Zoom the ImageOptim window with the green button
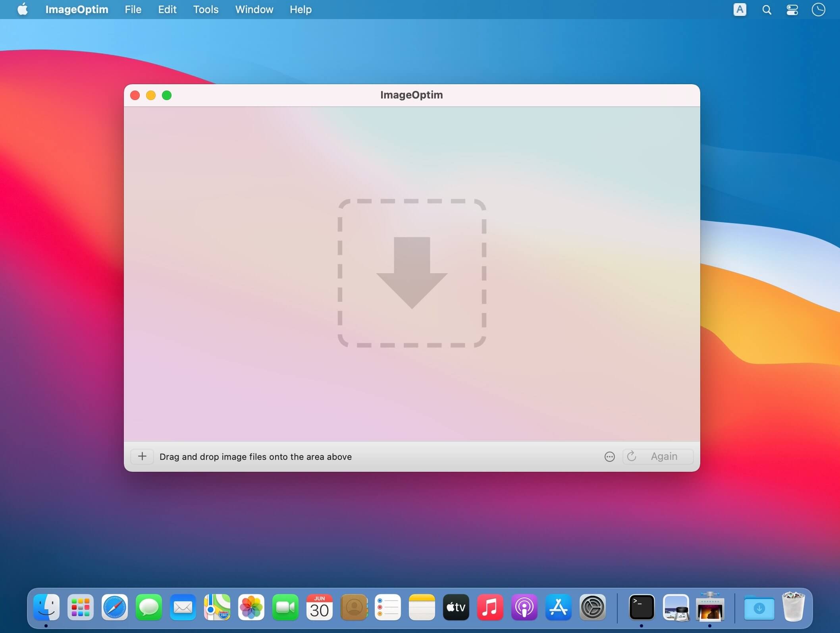The height and width of the screenshot is (633, 840). point(167,95)
